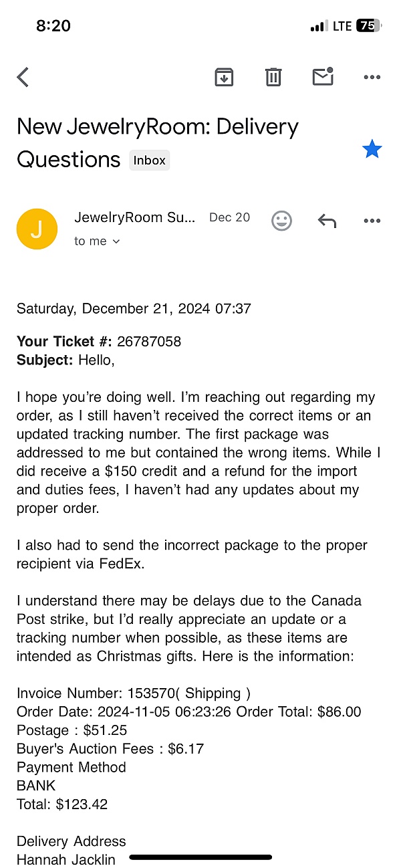The width and height of the screenshot is (401, 868).
Task: Tap the home indicator bar
Action: point(200,857)
